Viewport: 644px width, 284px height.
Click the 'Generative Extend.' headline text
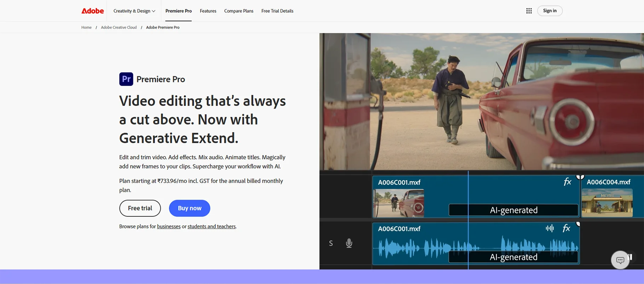[179, 138]
